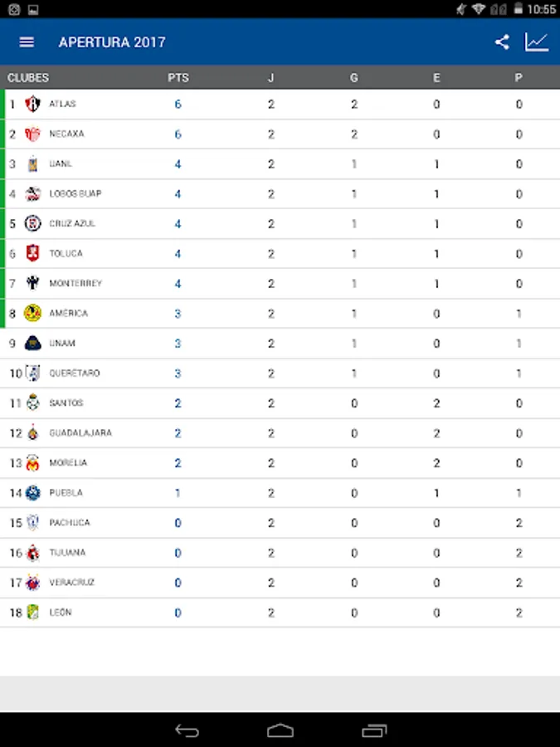Open the hamburger navigation menu
The height and width of the screenshot is (747, 560).
[27, 42]
